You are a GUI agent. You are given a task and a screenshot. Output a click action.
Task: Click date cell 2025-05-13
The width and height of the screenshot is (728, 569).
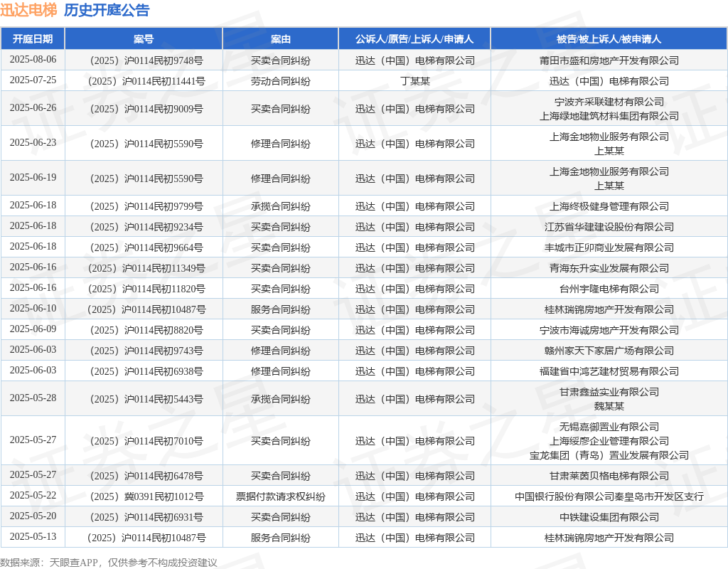33,536
